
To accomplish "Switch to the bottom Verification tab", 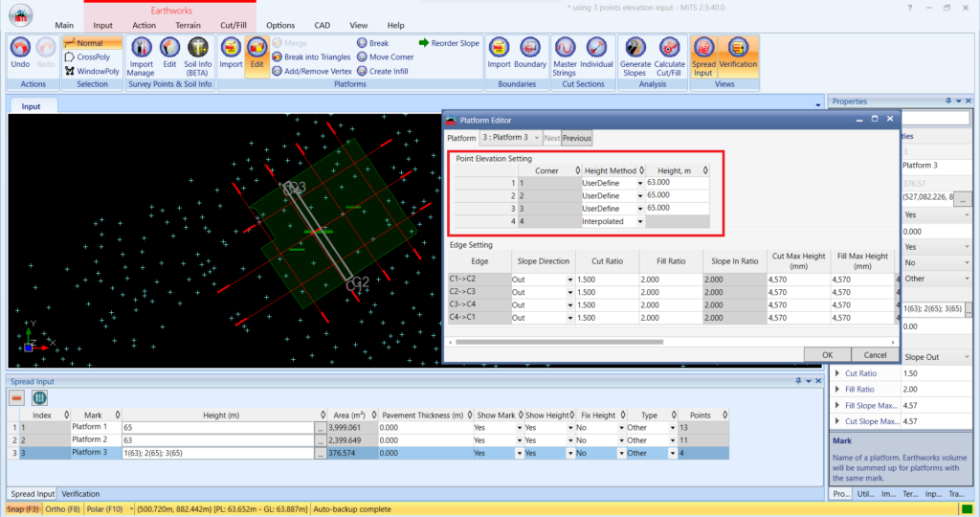I will tap(80, 494).
